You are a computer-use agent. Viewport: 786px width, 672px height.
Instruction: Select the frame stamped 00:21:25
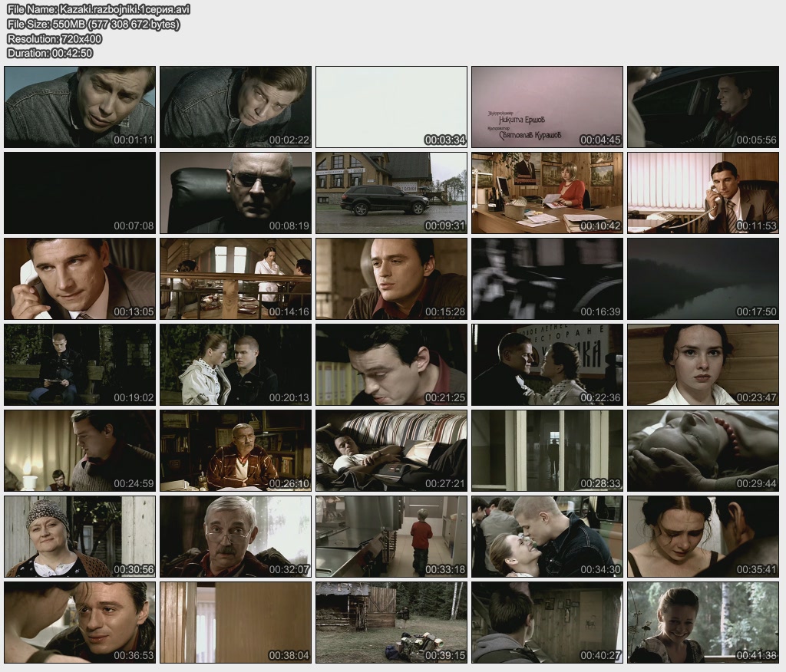pos(391,365)
